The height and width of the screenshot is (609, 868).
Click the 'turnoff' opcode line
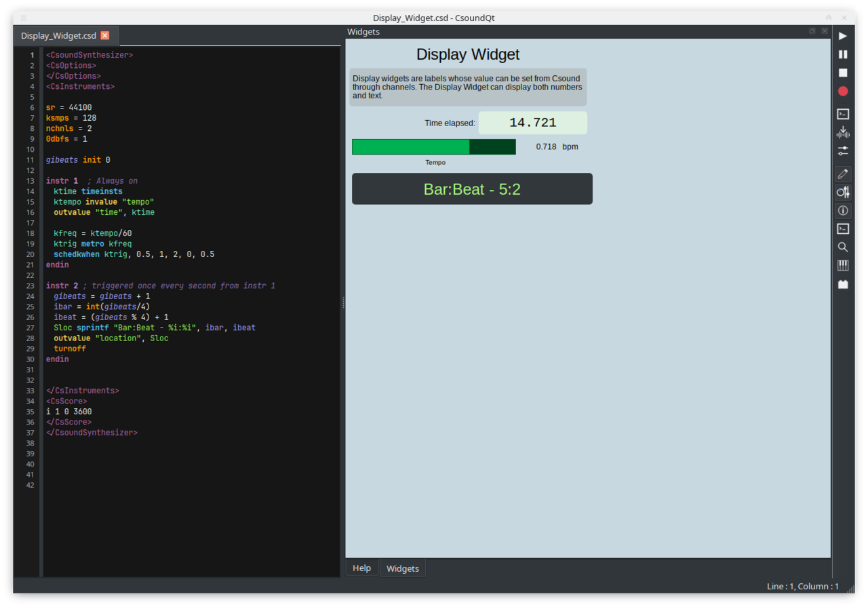[70, 349]
